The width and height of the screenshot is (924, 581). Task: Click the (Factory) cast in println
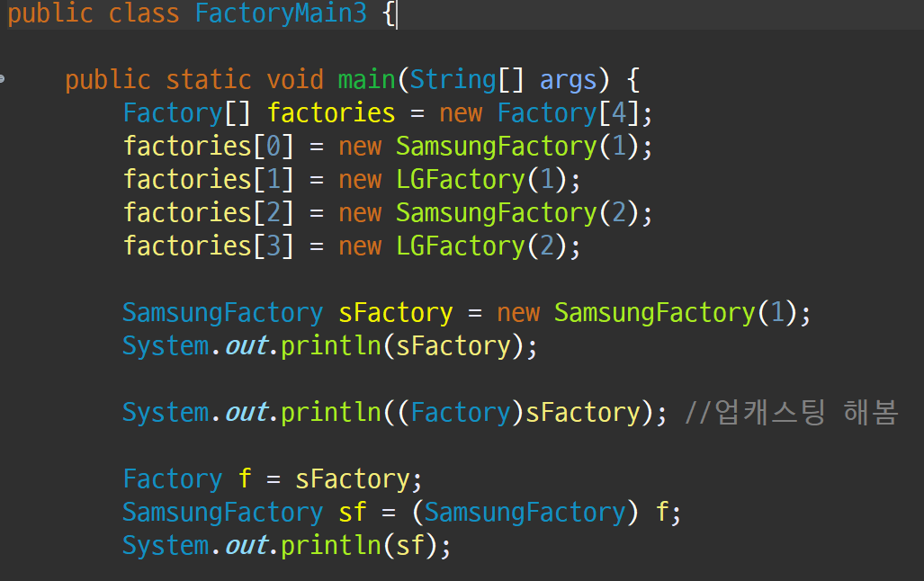(x=461, y=413)
